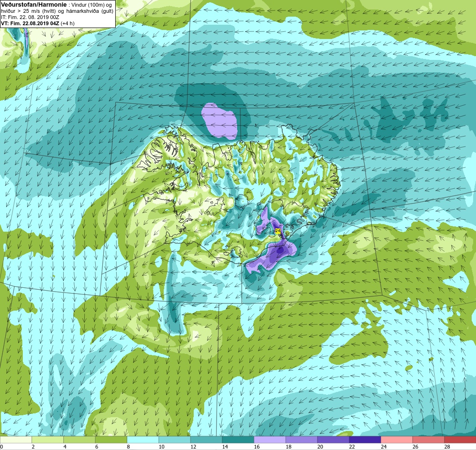This screenshot has width=476, height=450.
Task: Click the 'Vindur (100m) og' description text
Action: [x=91, y=5]
